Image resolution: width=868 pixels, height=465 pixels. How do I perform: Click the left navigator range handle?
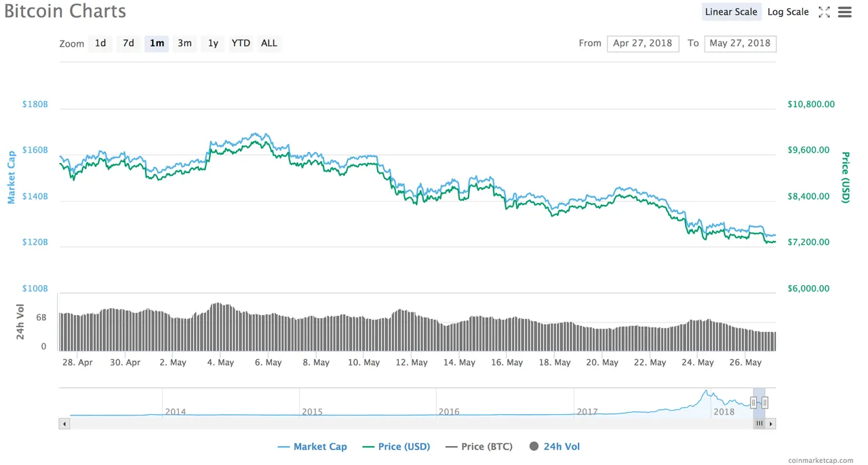(x=753, y=403)
